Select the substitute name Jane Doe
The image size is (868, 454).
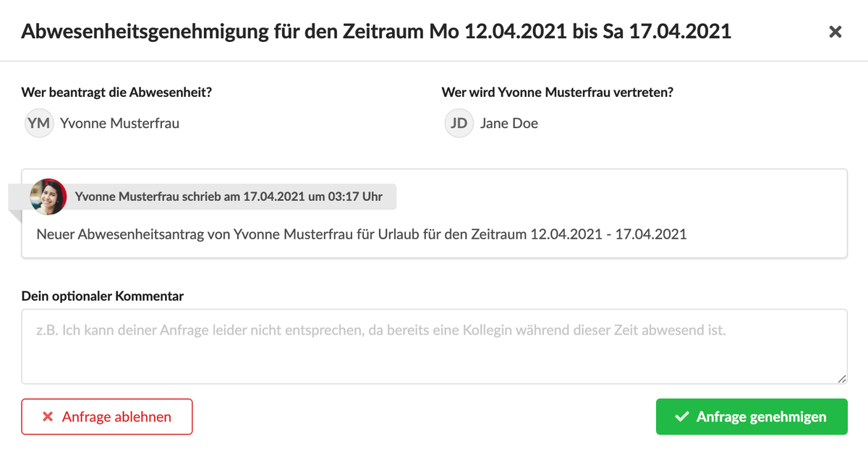(x=509, y=124)
